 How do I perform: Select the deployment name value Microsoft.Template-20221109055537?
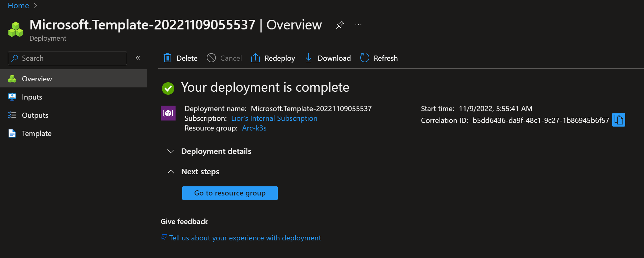[311, 109]
